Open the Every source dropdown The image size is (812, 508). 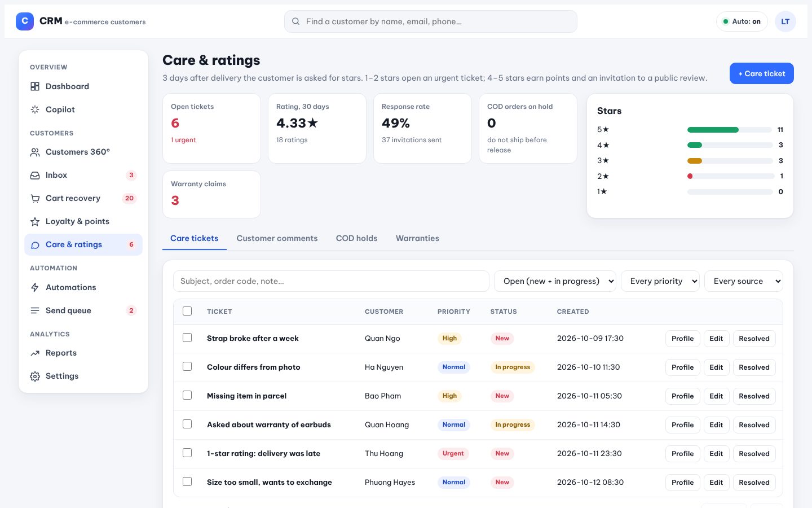click(x=744, y=281)
